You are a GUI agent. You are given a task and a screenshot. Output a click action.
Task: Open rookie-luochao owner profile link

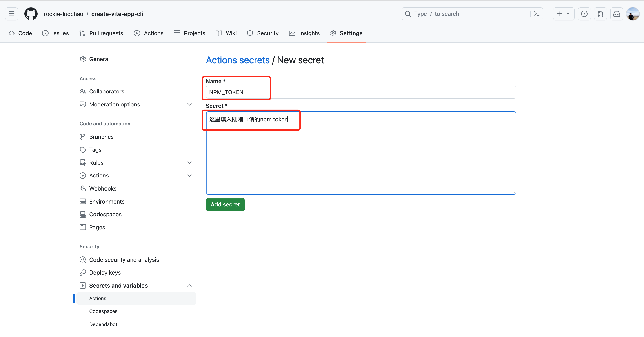[x=64, y=14]
